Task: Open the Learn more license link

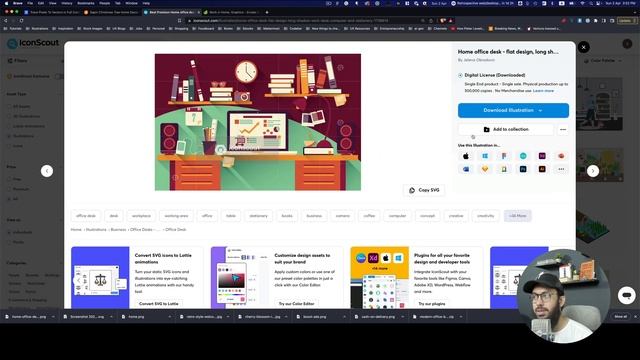Action: click(543, 91)
